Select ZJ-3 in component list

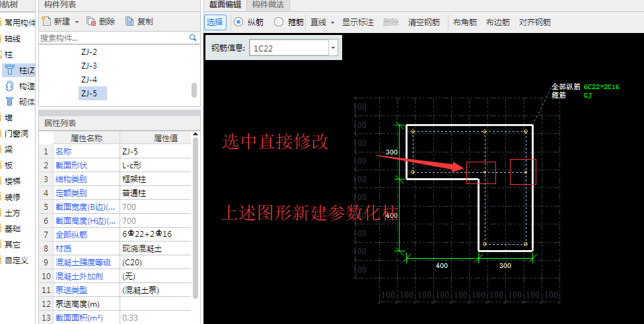click(x=89, y=65)
